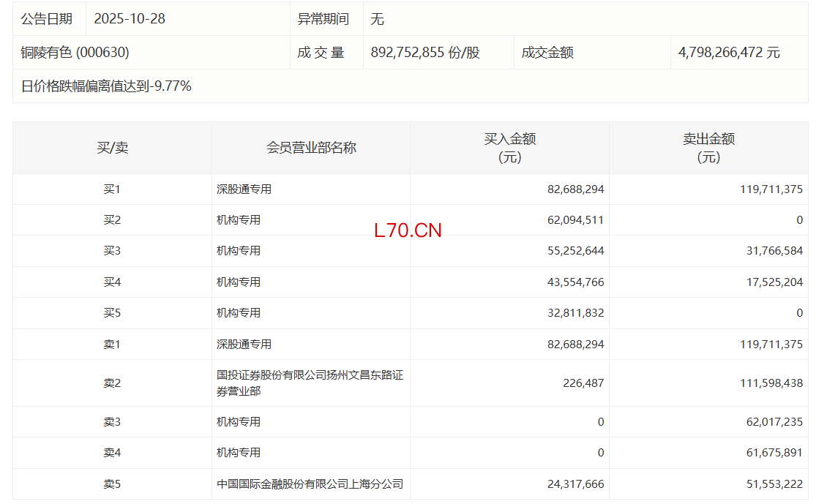The image size is (816, 504).
Task: Select the 2025-10-28 announcement date value
Action: (130, 19)
